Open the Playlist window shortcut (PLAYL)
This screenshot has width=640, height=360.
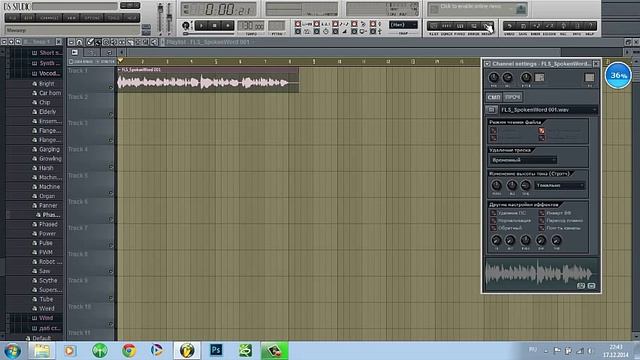[434, 26]
